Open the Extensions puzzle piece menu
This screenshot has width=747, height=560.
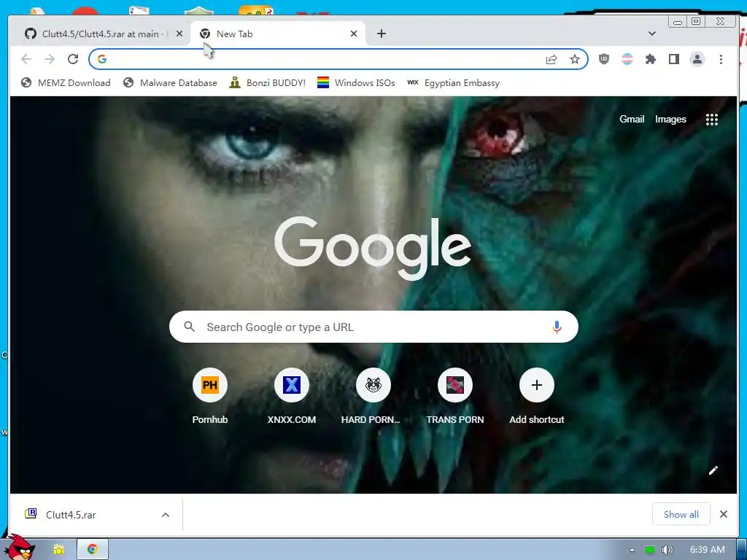[651, 59]
